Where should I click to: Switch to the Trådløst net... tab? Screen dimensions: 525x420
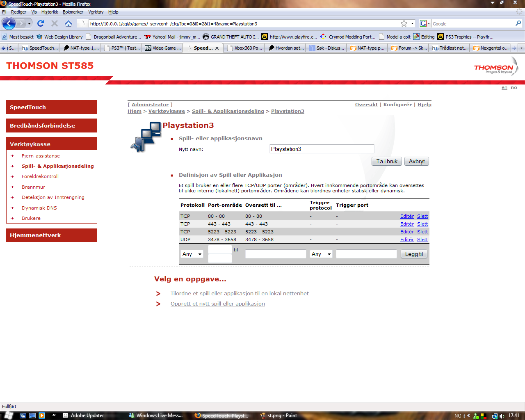449,48
